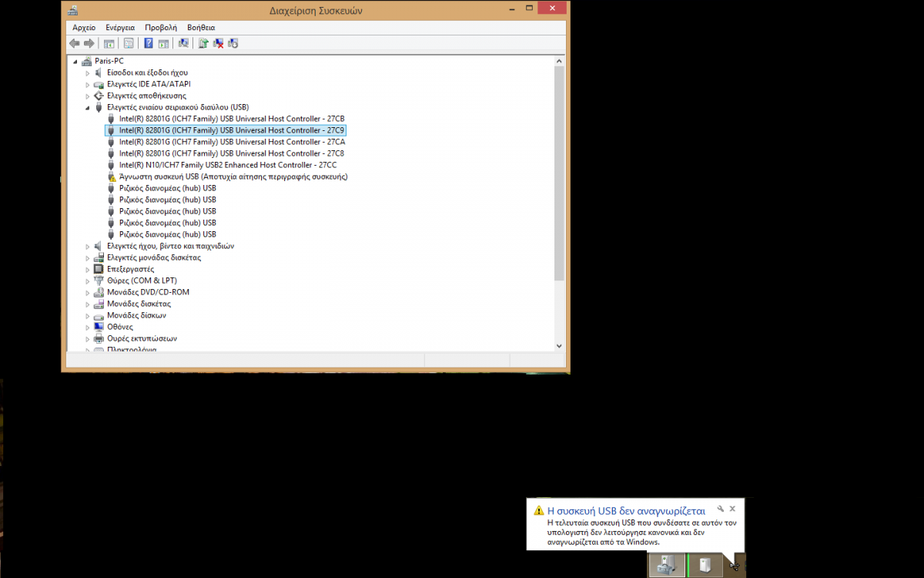Click the Paris-PC label

pos(109,61)
